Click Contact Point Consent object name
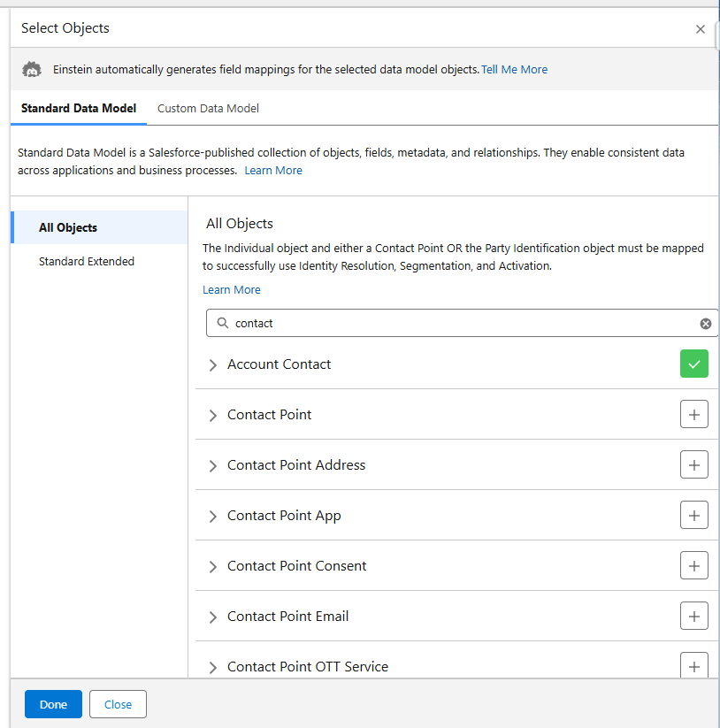The height and width of the screenshot is (728, 720). pos(296,566)
